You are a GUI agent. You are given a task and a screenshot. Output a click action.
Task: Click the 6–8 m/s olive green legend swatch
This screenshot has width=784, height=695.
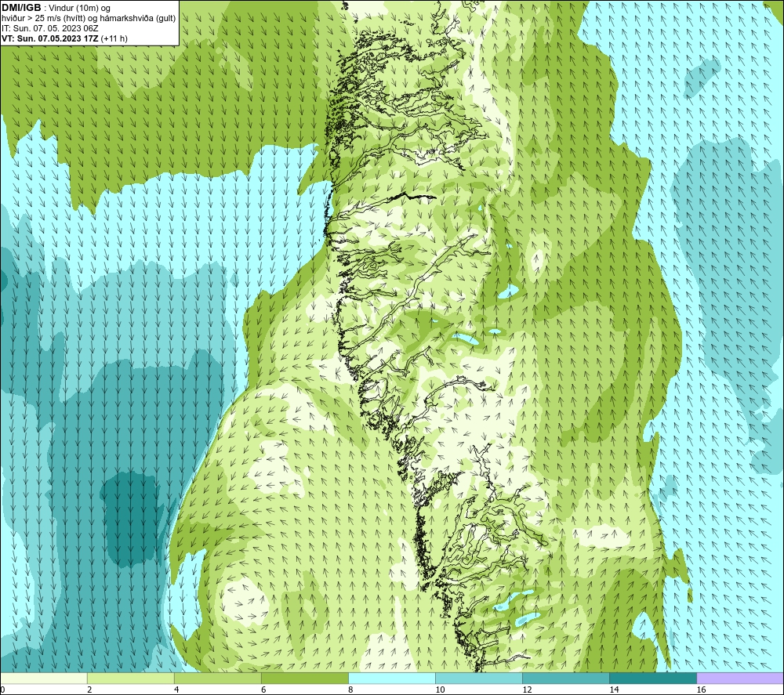click(x=305, y=679)
